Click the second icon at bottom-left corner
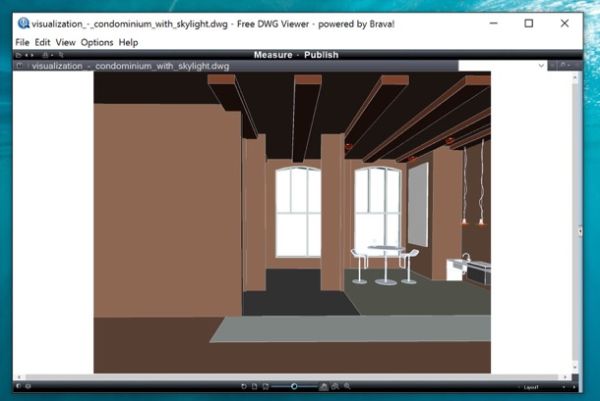This screenshot has height=401, width=600. pyautogui.click(x=28, y=386)
